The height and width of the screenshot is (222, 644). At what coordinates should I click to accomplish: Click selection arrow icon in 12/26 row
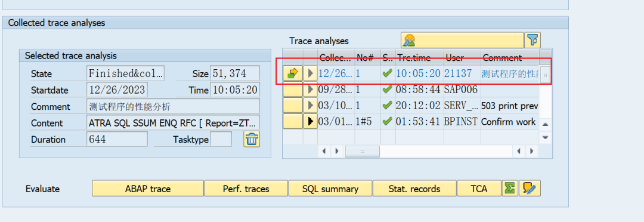coord(293,73)
